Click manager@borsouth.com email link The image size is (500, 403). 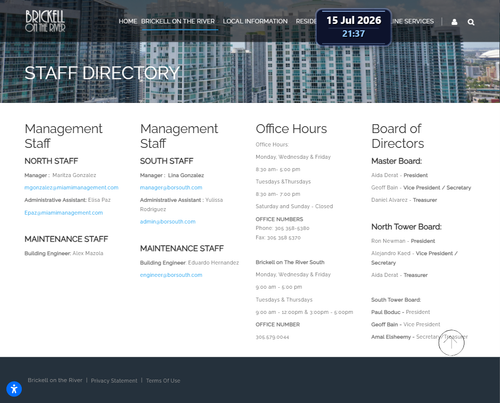click(171, 188)
